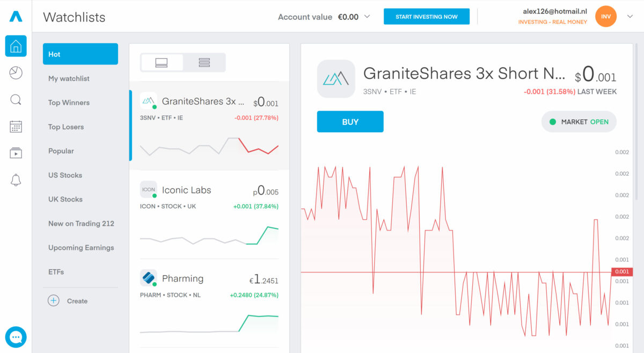Viewport: 644px width, 353px height.
Task: Click the orange INV account avatar
Action: [606, 17]
